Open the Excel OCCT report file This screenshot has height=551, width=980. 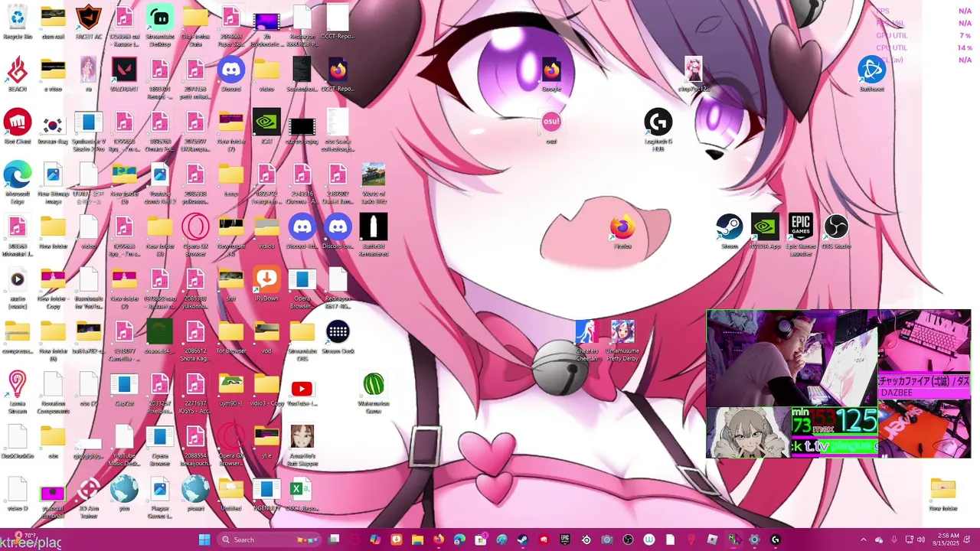[x=302, y=494]
